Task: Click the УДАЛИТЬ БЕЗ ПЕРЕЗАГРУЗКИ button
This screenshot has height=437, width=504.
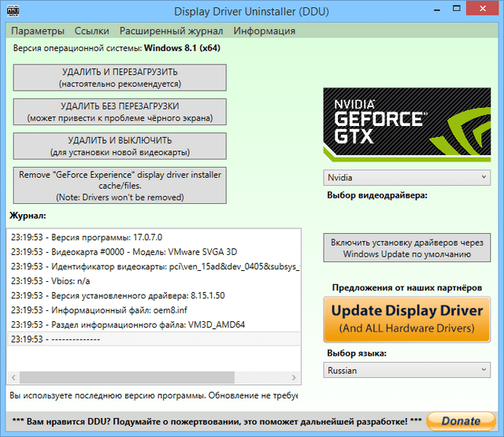Action: coord(120,112)
